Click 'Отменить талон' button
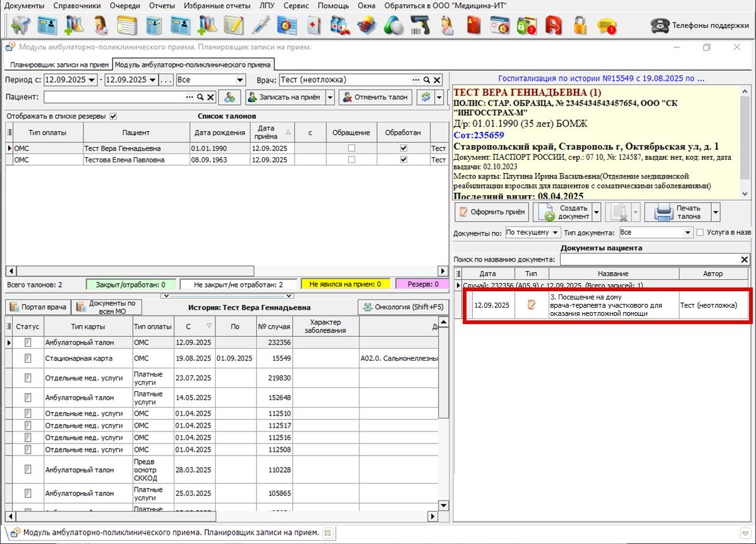Viewport: 756px width, 544px height. (375, 97)
